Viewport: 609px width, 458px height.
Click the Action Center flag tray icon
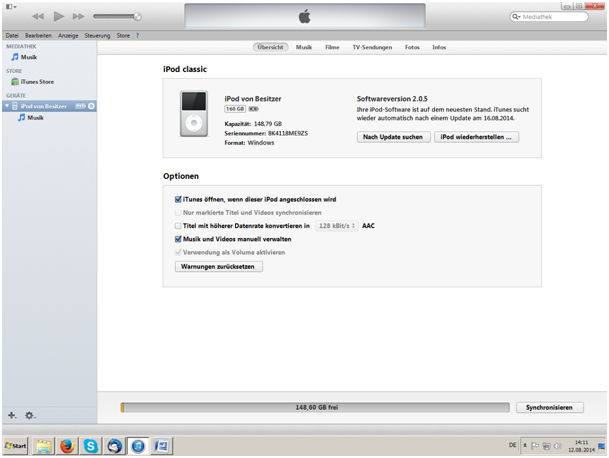click(x=535, y=446)
